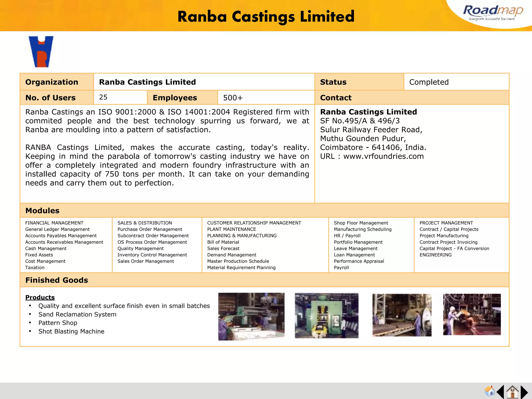
Task: Click the Contact header cell
Action: (x=412, y=97)
